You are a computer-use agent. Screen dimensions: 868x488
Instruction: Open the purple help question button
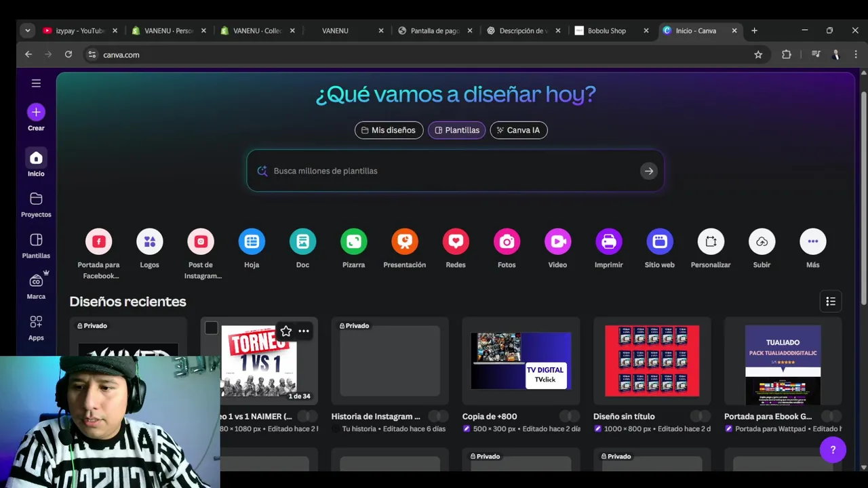[833, 449]
